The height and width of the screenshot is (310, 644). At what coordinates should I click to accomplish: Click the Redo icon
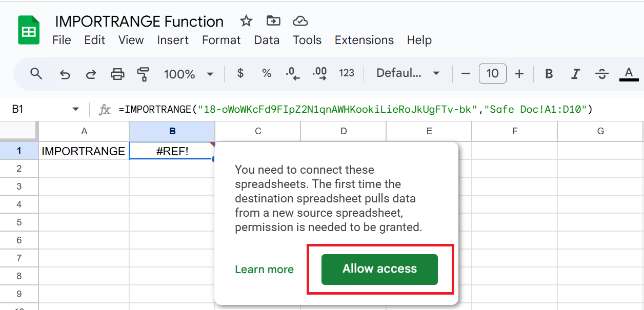(x=91, y=73)
